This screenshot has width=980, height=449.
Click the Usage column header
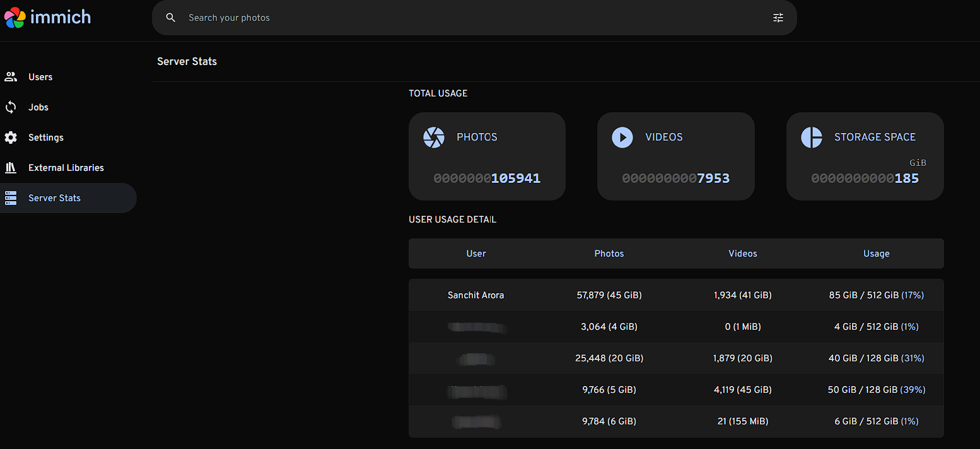point(877,254)
